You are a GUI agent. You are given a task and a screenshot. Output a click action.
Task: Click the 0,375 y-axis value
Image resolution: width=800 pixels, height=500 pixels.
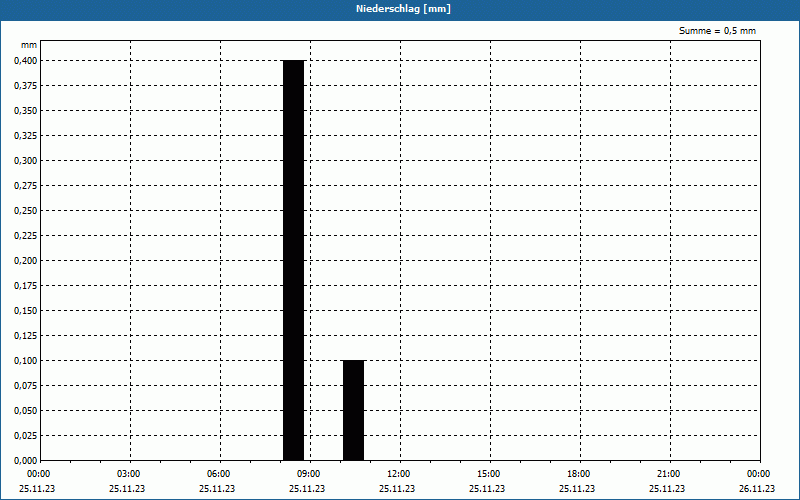(26, 86)
